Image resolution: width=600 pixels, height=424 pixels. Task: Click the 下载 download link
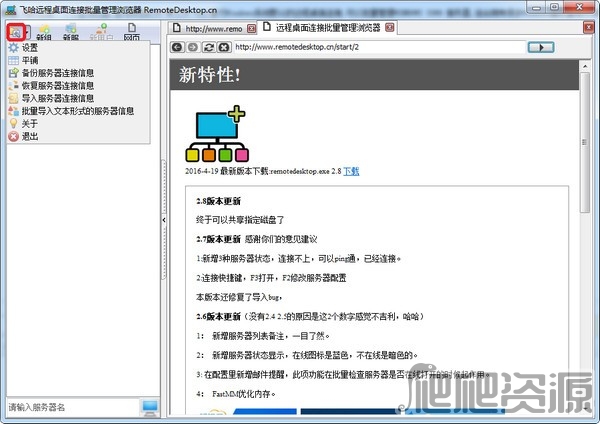(351, 171)
